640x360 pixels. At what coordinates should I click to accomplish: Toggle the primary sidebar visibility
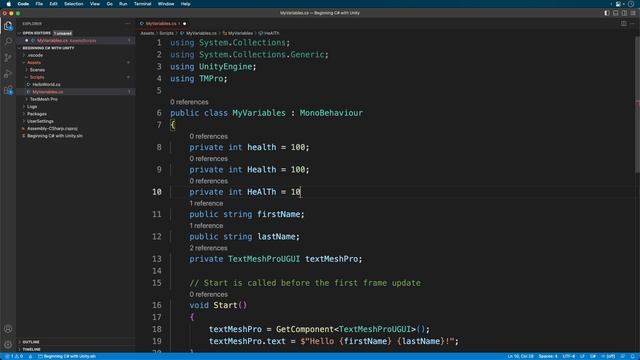click(607, 13)
